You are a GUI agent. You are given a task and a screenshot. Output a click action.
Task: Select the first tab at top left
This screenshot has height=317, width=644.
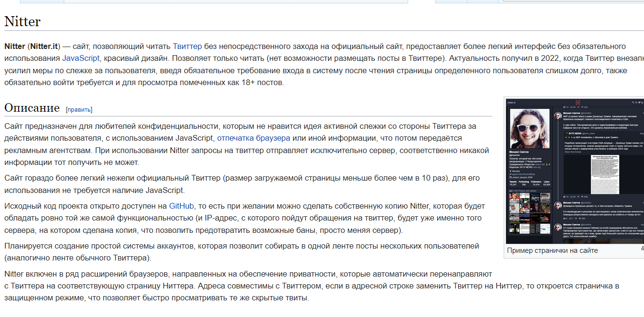click(42, 1)
